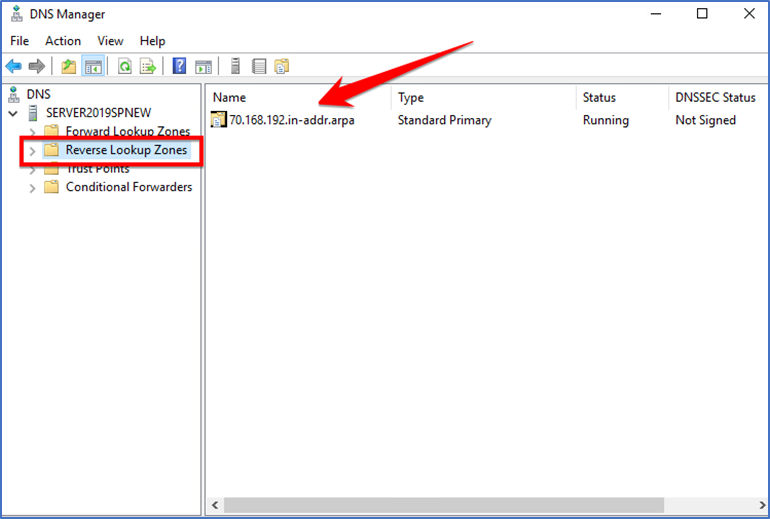This screenshot has width=770, height=519.
Task: Select Trust Points in the tree
Action: pyautogui.click(x=98, y=169)
